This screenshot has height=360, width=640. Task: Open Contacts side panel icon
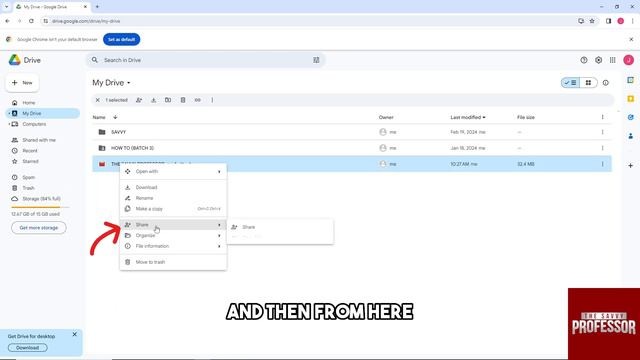pyautogui.click(x=631, y=136)
